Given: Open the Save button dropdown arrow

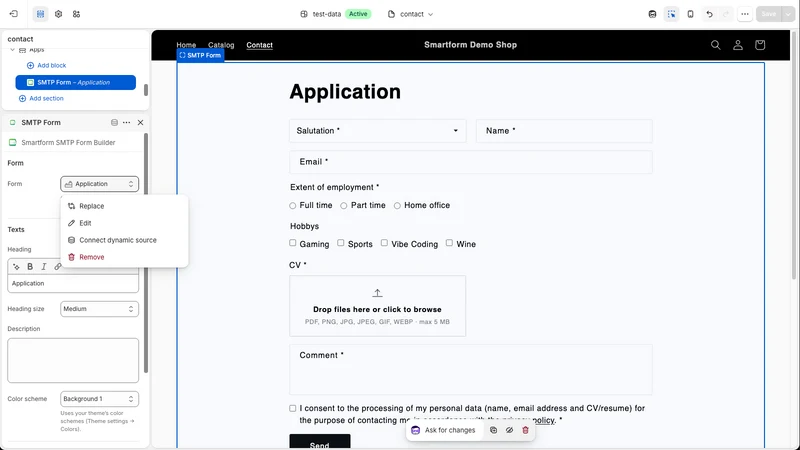Looking at the screenshot, I should (788, 14).
